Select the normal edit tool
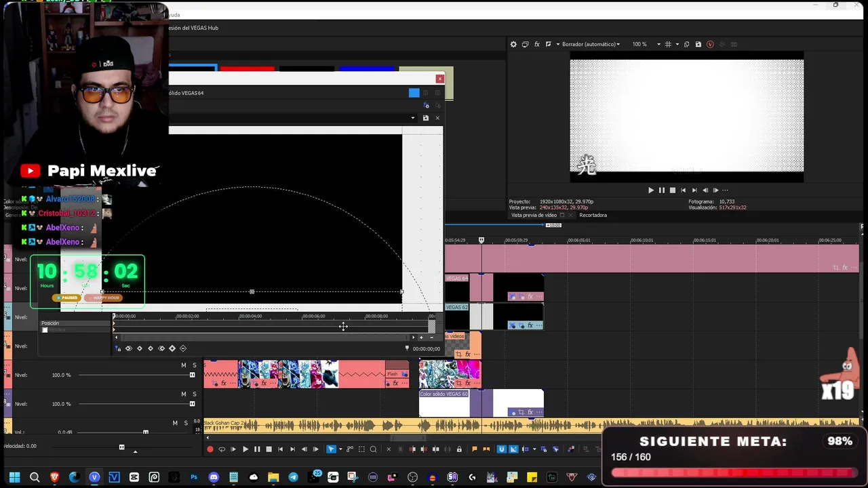The width and height of the screenshot is (868, 488). click(x=331, y=449)
